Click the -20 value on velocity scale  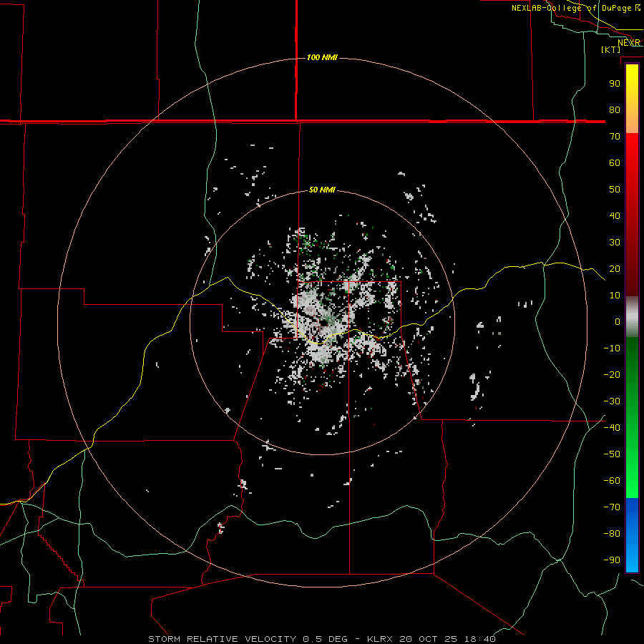click(x=612, y=374)
